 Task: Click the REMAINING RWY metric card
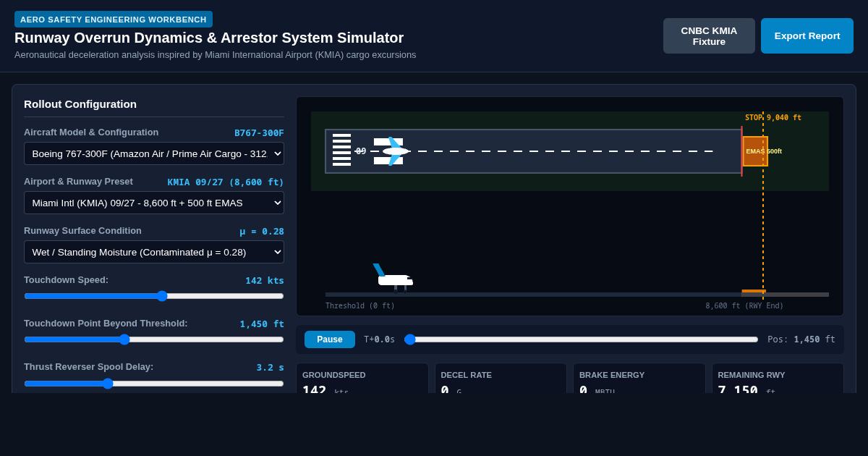(778, 379)
